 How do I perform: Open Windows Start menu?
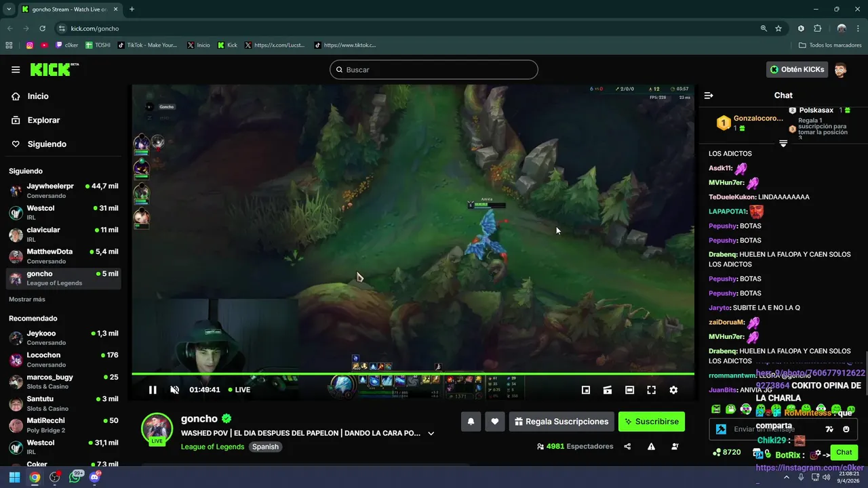click(14, 477)
